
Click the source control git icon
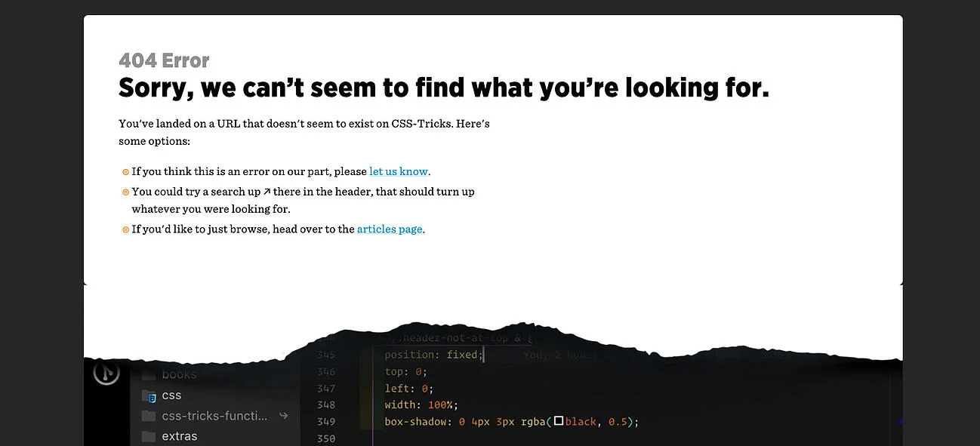(106, 372)
